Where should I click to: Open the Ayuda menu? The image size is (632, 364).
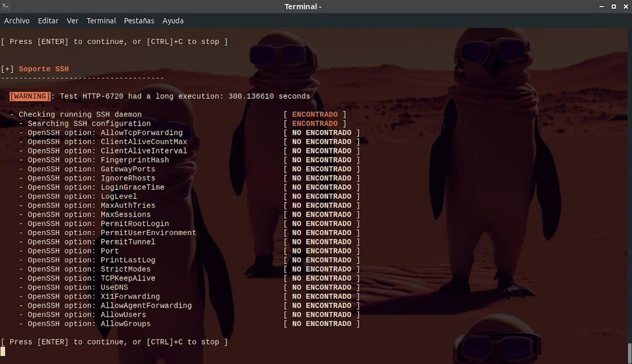tap(173, 21)
